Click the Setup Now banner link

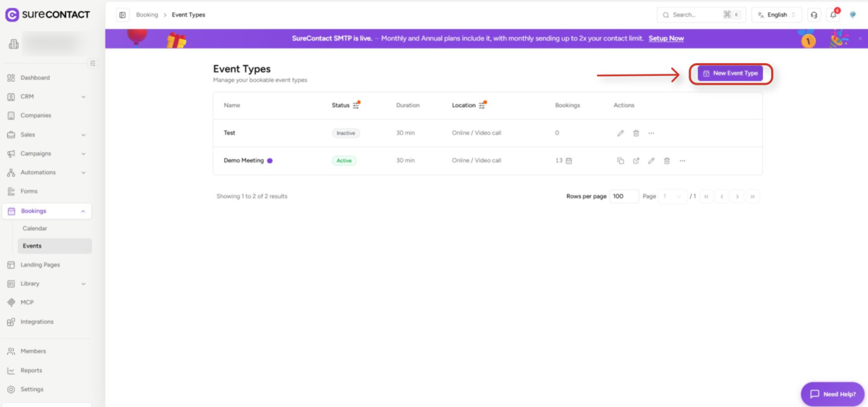[x=666, y=38]
